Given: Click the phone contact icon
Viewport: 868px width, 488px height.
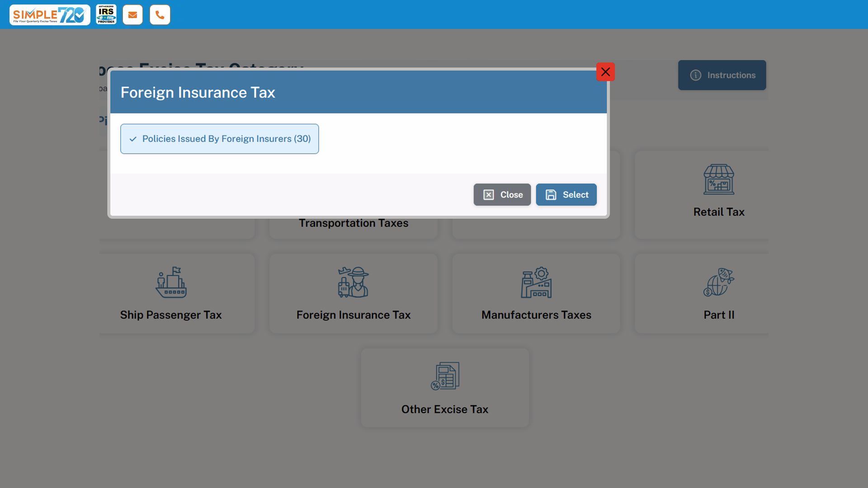Looking at the screenshot, I should pyautogui.click(x=160, y=15).
